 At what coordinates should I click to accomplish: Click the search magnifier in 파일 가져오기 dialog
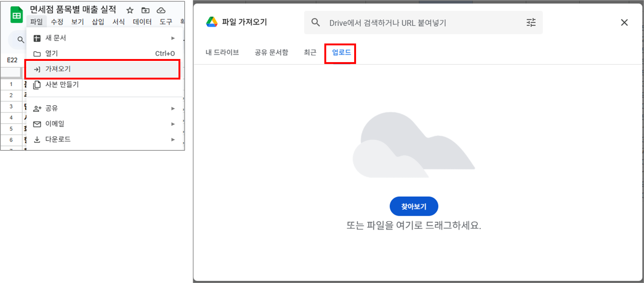316,22
